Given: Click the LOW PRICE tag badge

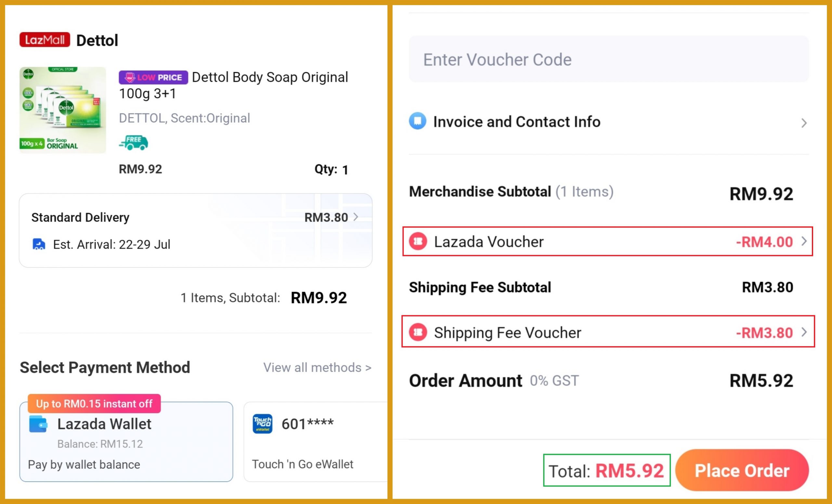Looking at the screenshot, I should pyautogui.click(x=153, y=77).
